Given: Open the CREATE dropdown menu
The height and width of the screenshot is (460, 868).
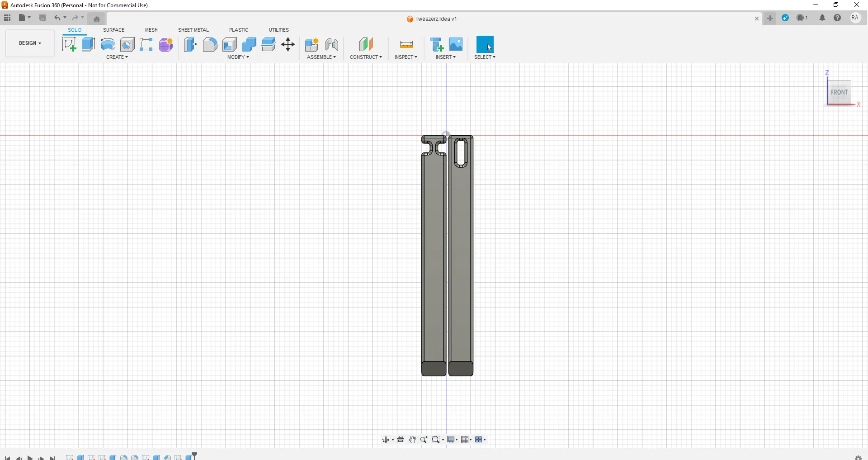Looking at the screenshot, I should tap(117, 57).
